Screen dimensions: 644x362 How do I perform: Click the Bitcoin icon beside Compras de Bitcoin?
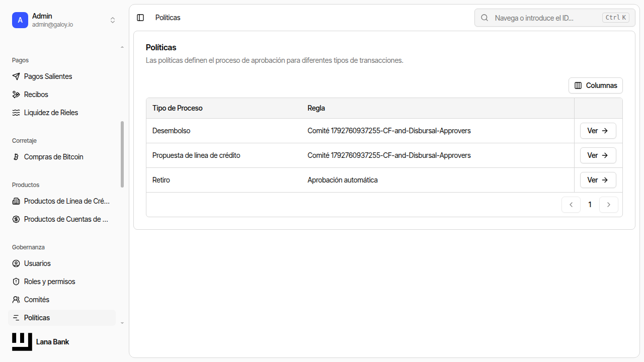(16, 157)
